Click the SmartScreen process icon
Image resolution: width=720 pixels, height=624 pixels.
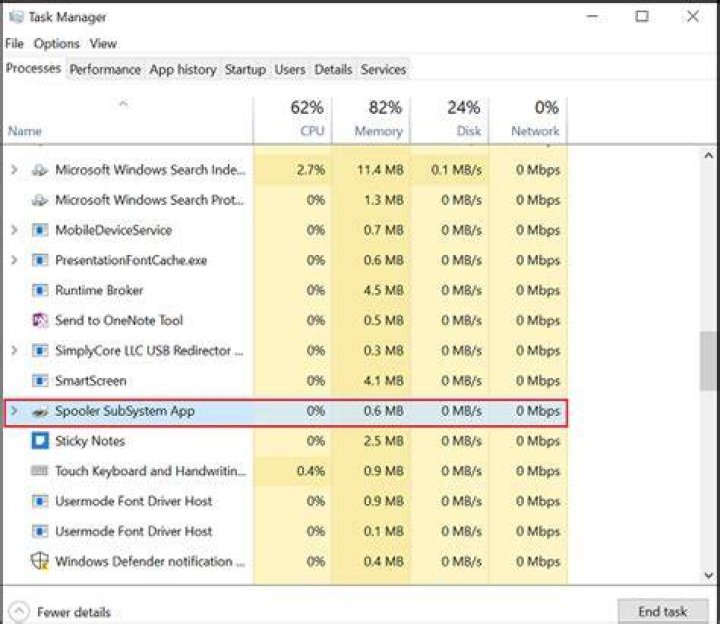[39, 381]
